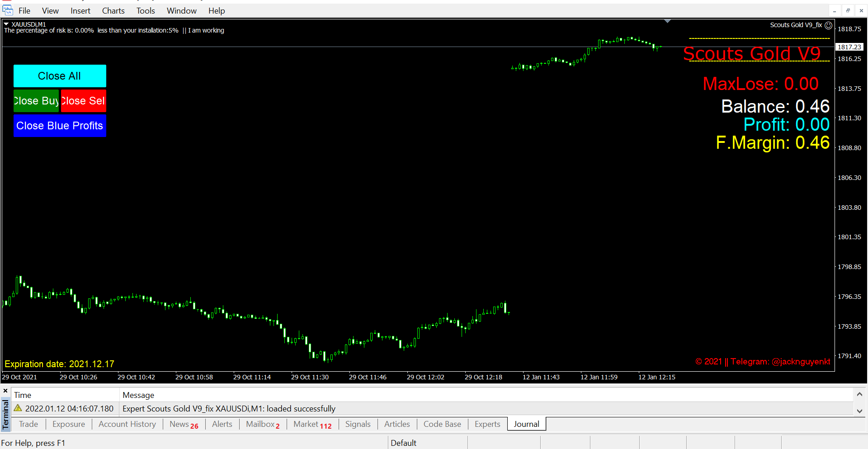
Task: Click the smiley face expert icon
Action: 828,25
